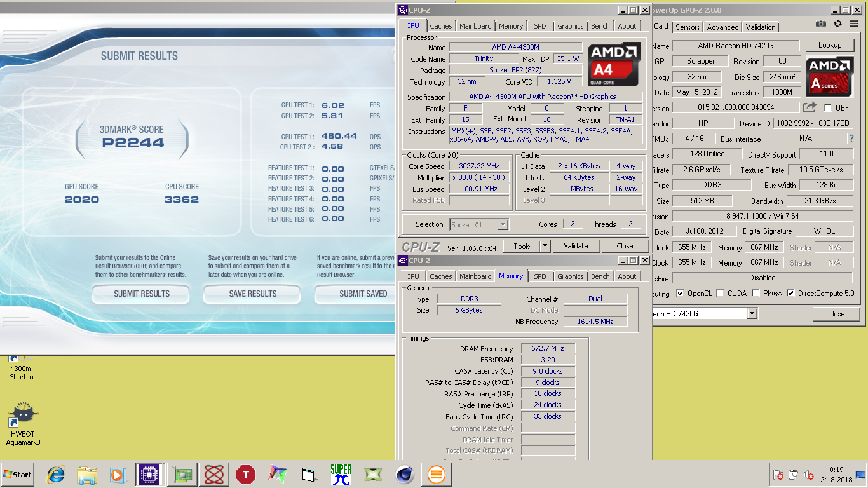Open Internet Explorer from taskbar
The height and width of the screenshot is (488, 868).
coord(56,475)
